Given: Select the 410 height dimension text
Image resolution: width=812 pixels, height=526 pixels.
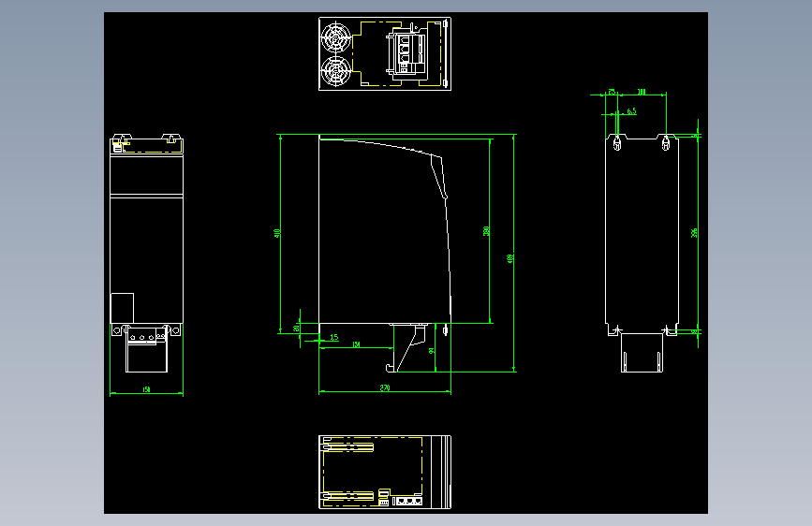Looking at the screenshot, I should pos(277,233).
